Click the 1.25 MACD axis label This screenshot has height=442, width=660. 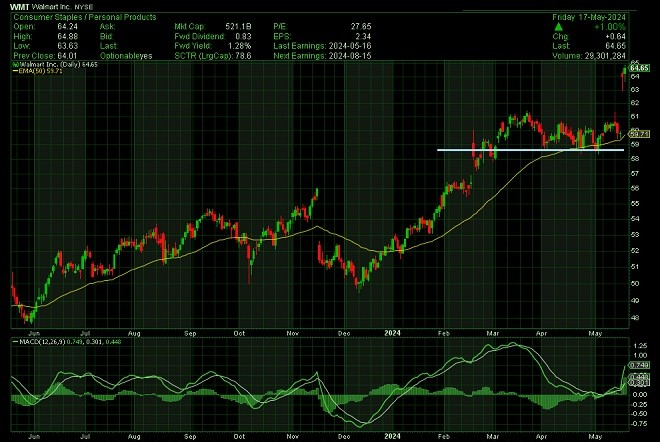coord(640,346)
